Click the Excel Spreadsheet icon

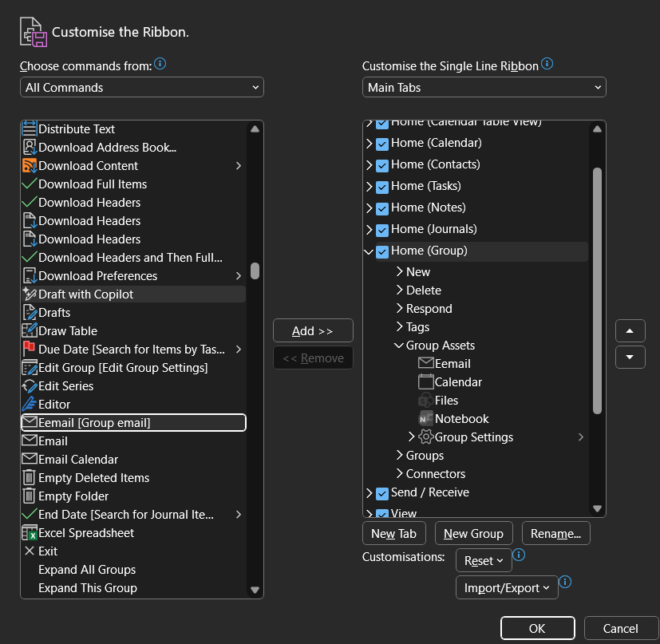[x=29, y=532]
